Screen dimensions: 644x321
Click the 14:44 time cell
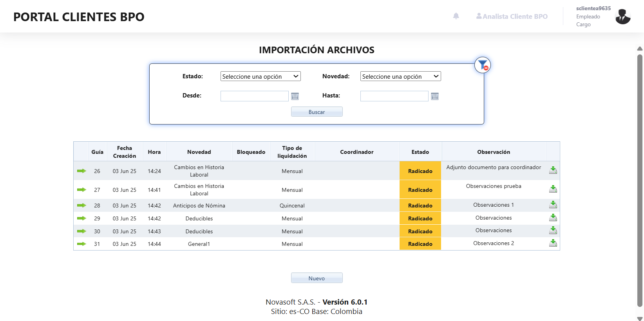pyautogui.click(x=154, y=244)
